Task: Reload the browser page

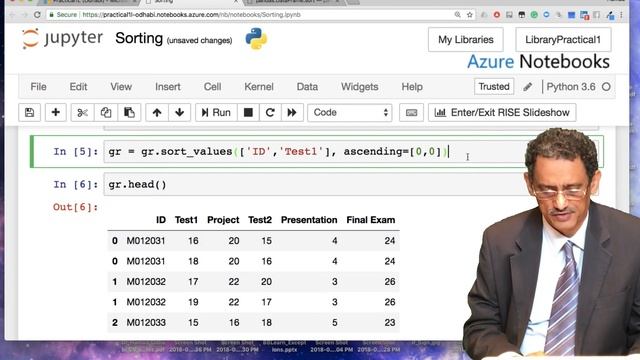Action: tap(37, 15)
